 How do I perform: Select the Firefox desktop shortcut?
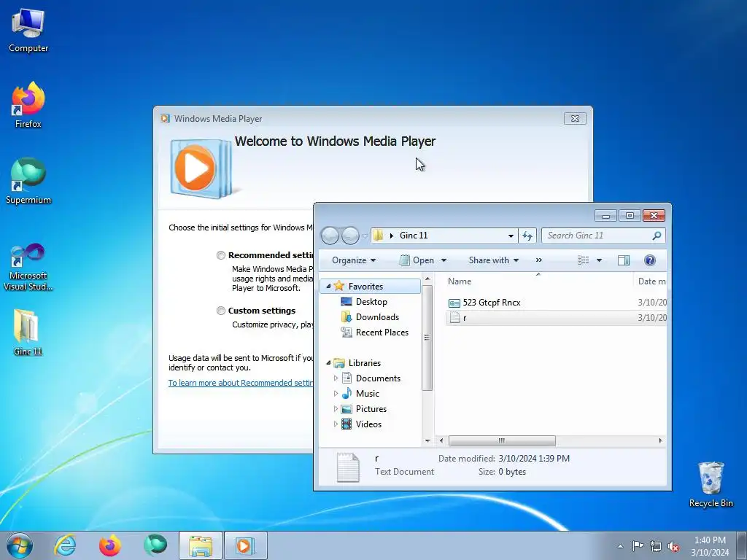coord(28,105)
